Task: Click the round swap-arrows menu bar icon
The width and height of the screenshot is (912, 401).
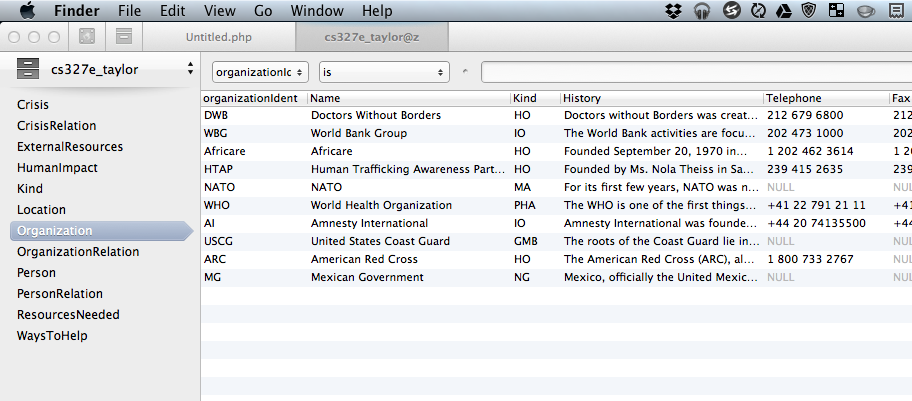Action: (x=732, y=10)
